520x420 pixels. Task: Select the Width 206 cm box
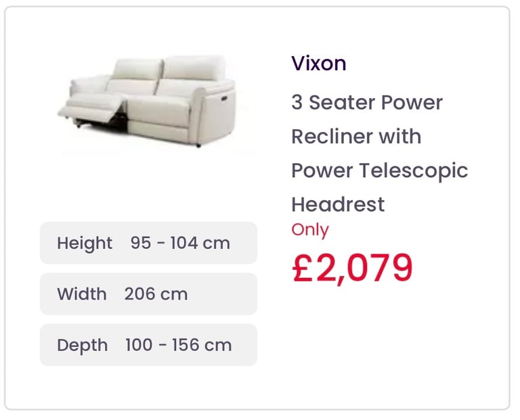tap(148, 294)
